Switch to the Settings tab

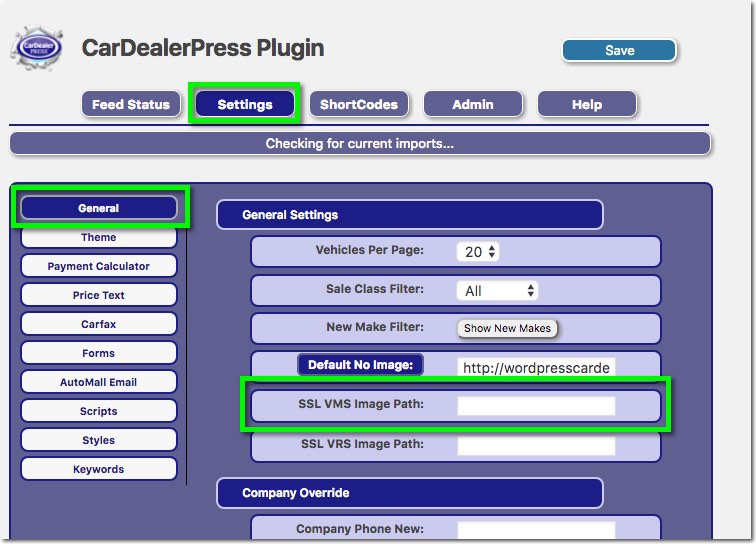[244, 104]
